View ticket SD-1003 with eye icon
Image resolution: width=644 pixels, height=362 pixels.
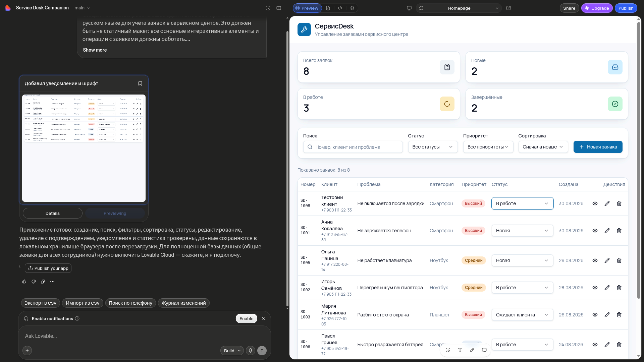pos(595,315)
